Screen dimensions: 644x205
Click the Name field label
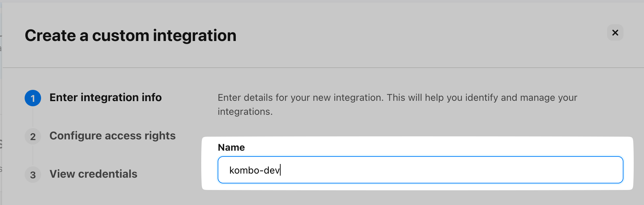(x=231, y=148)
